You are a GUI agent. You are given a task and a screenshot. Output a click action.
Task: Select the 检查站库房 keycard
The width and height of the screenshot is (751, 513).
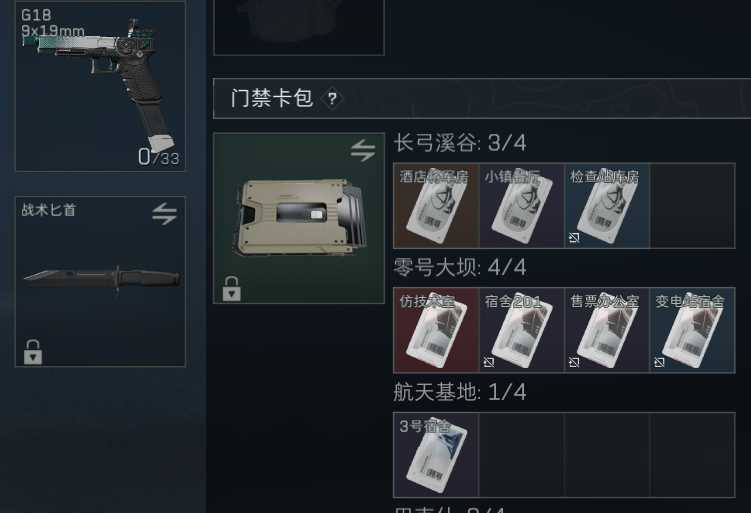[x=607, y=205]
